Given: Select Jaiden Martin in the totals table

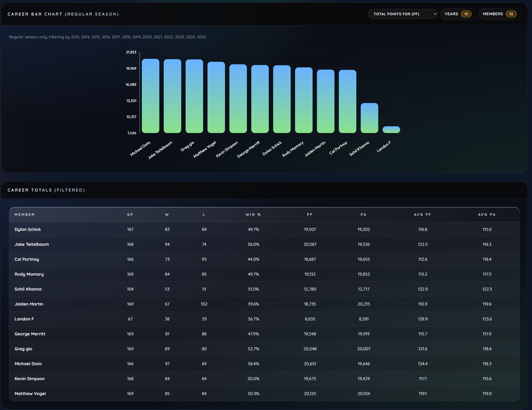Looking at the screenshot, I should (x=29, y=304).
